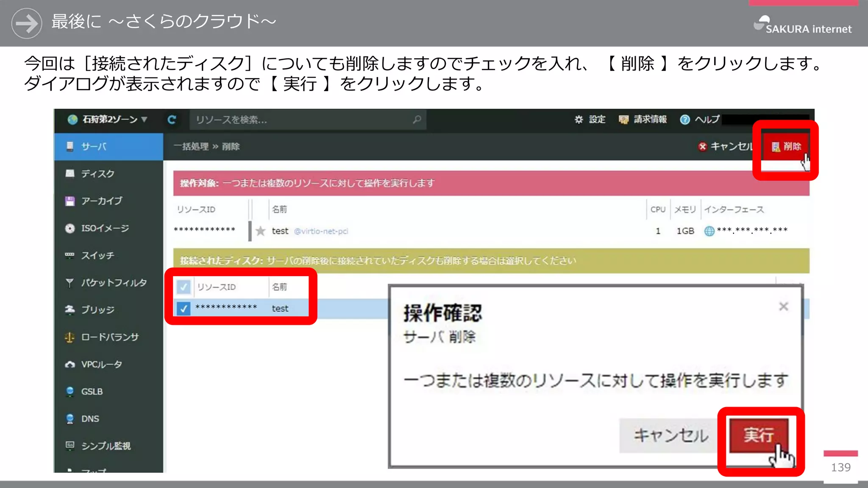Click the magnifier icon in the search box
This screenshot has width=868, height=488.
pyautogui.click(x=417, y=120)
